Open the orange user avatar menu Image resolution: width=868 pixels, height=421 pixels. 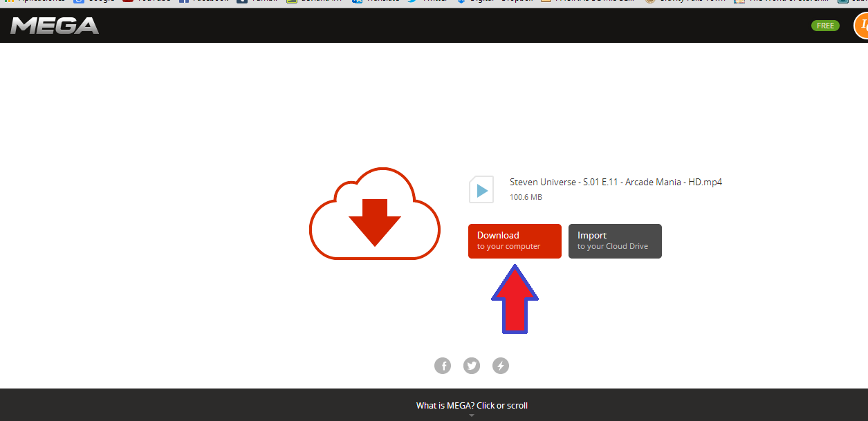tap(861, 26)
